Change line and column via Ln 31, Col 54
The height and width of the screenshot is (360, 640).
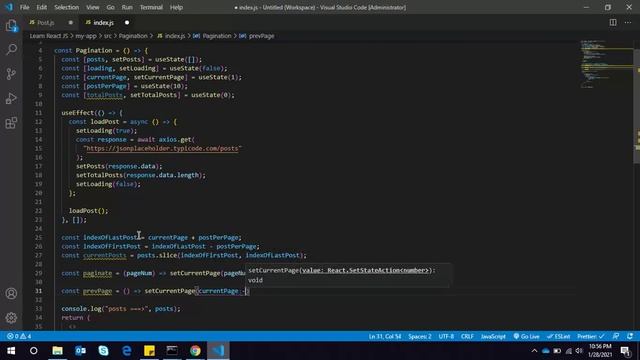pos(385,336)
